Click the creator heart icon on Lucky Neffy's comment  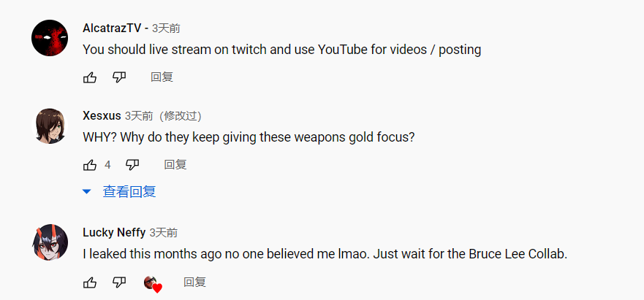(153, 284)
